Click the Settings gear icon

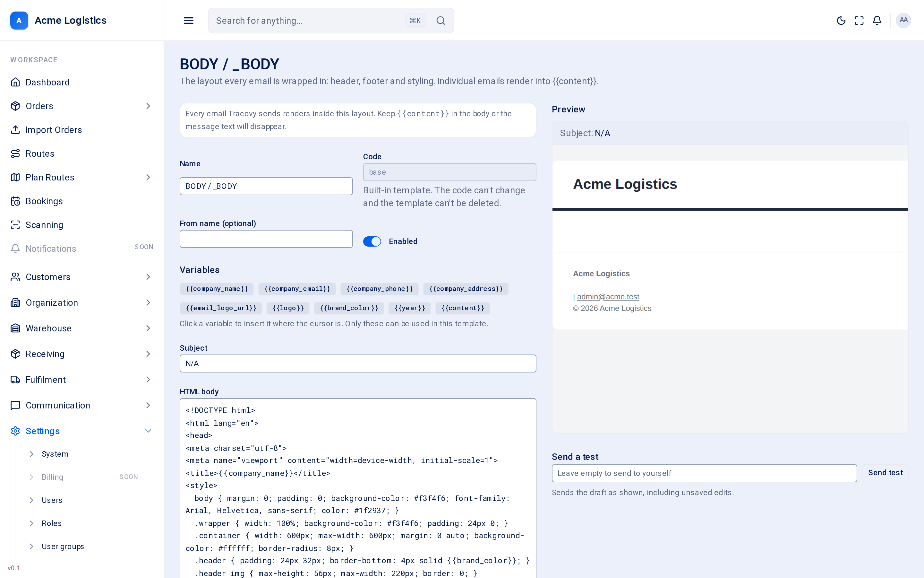click(x=15, y=431)
